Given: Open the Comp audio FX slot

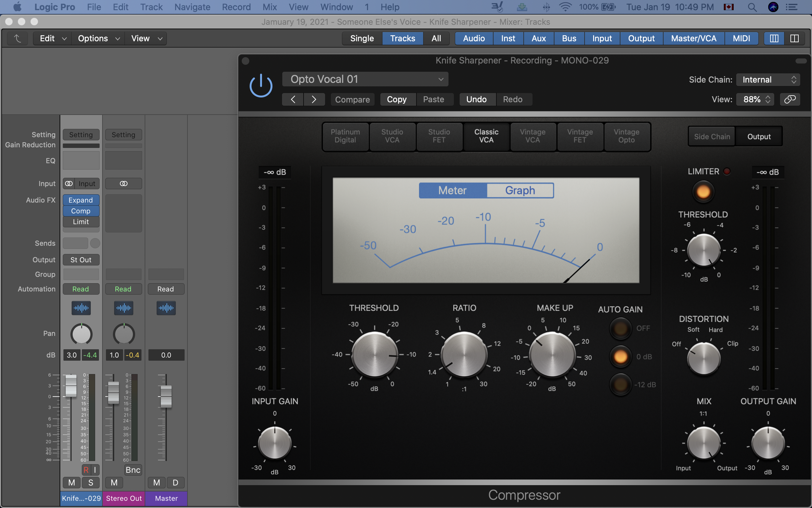Looking at the screenshot, I should [81, 211].
